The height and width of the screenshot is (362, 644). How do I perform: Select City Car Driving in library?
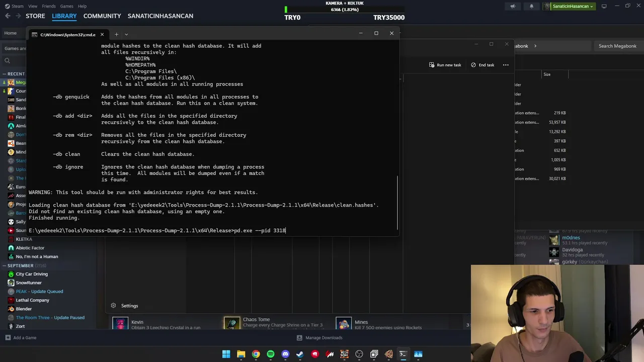32,274
